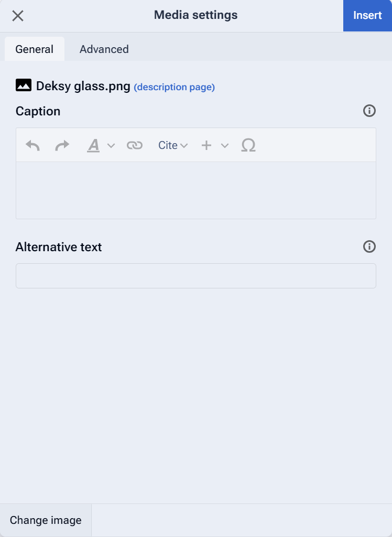
Task: Show the Alternative text info icon
Action: click(x=369, y=246)
